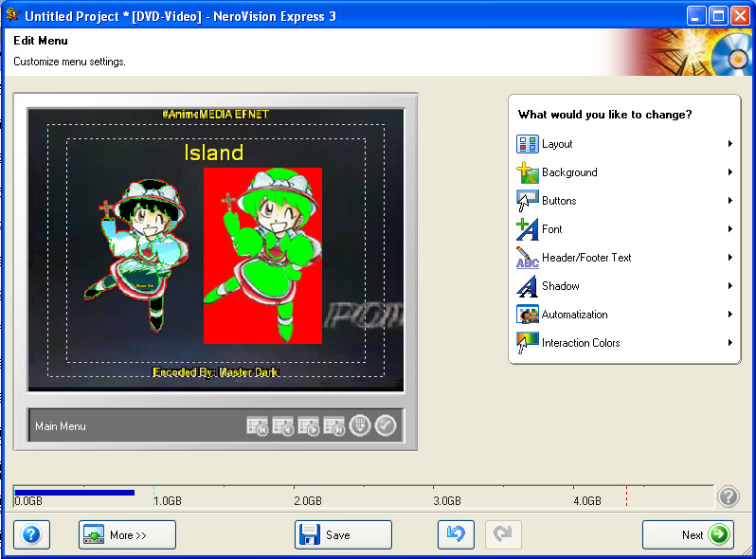Select the left character menu button thumbnail
This screenshot has height=559, width=756.
click(x=135, y=256)
